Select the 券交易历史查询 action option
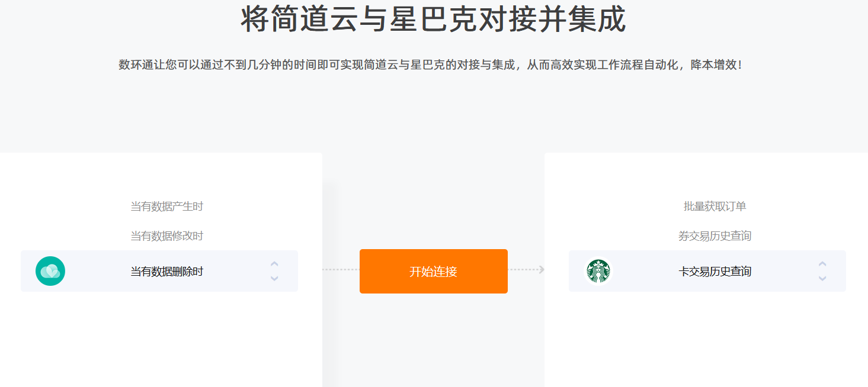This screenshot has width=868, height=387. 715,236
